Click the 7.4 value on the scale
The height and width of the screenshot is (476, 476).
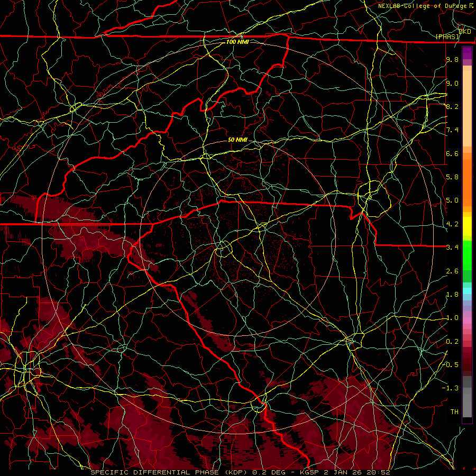452,130
